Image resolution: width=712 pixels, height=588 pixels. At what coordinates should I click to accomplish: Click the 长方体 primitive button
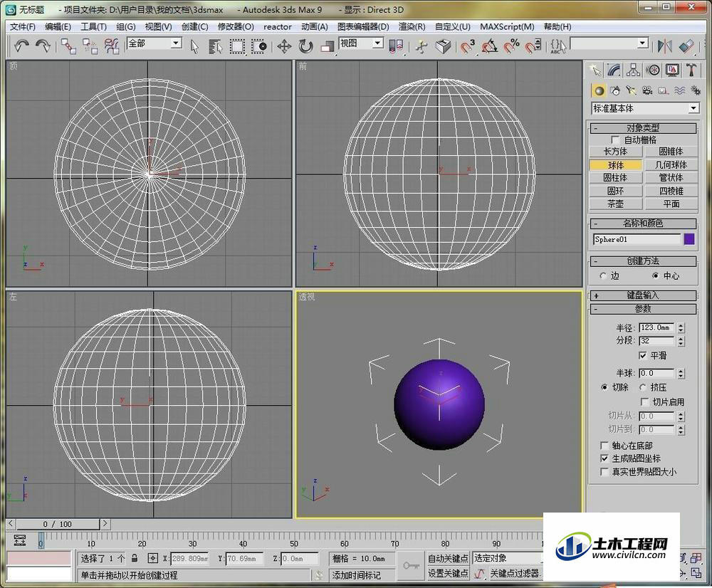(615, 152)
